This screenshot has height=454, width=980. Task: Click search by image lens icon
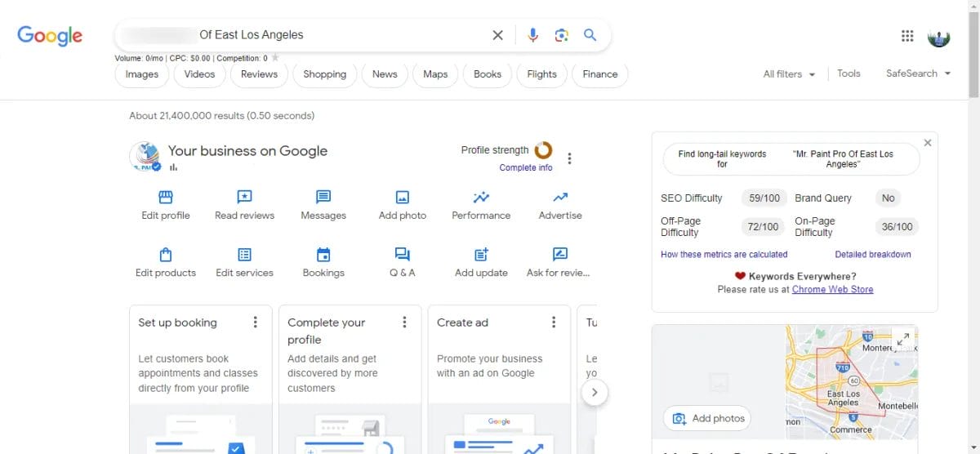pos(561,35)
